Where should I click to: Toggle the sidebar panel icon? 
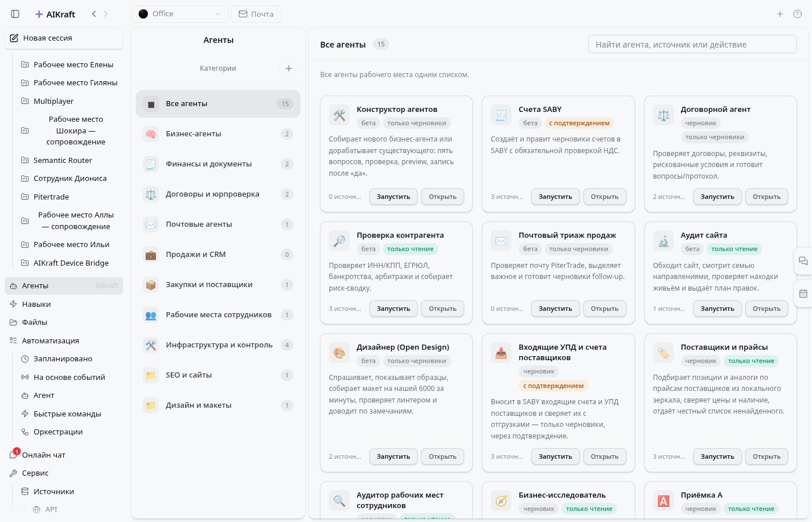click(16, 14)
